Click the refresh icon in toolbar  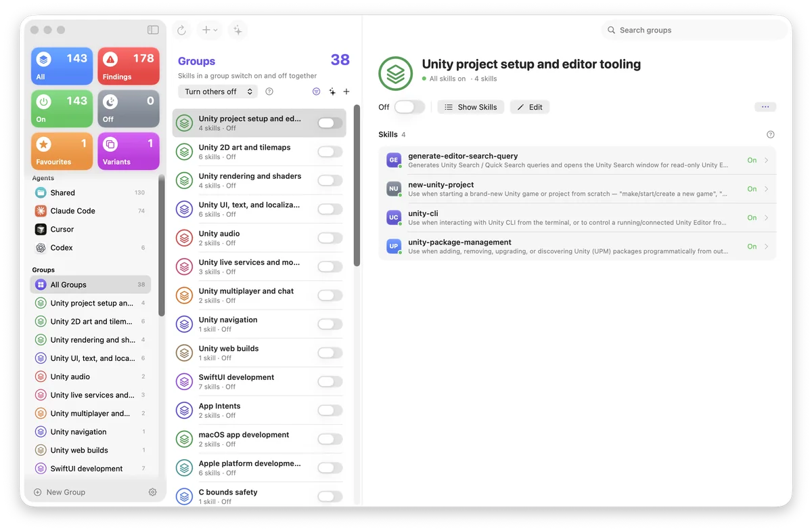(x=181, y=30)
